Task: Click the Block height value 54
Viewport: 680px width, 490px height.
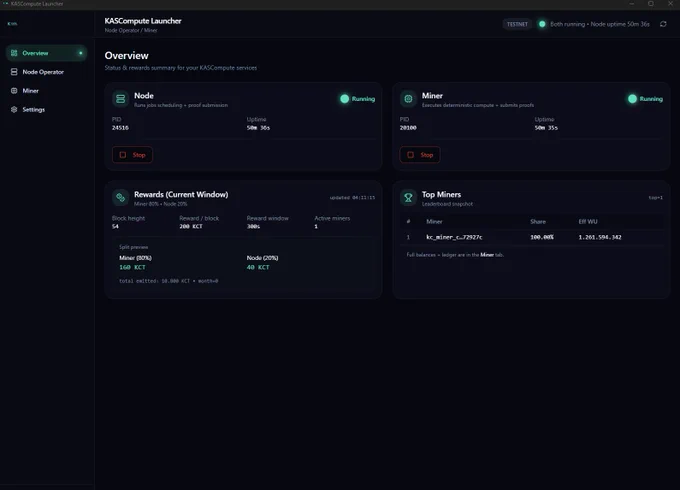Action: [115, 226]
